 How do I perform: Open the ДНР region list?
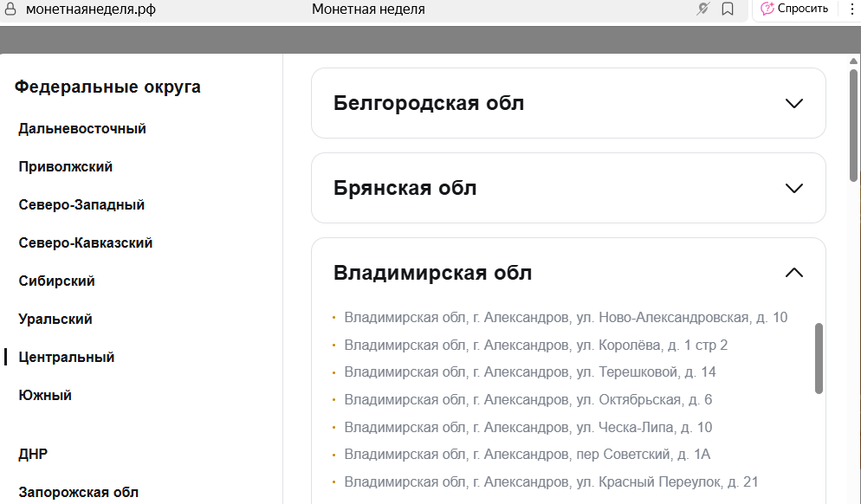coord(33,453)
